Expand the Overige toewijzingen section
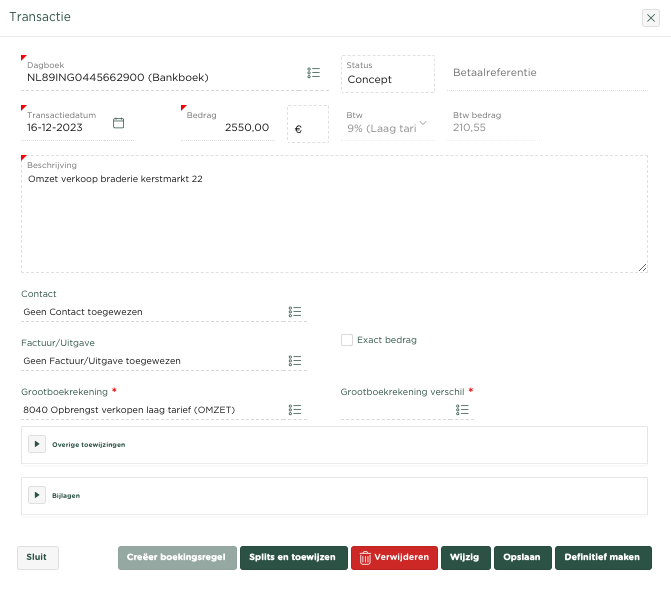Image resolution: width=671 pixels, height=599 pixels. pos(37,444)
